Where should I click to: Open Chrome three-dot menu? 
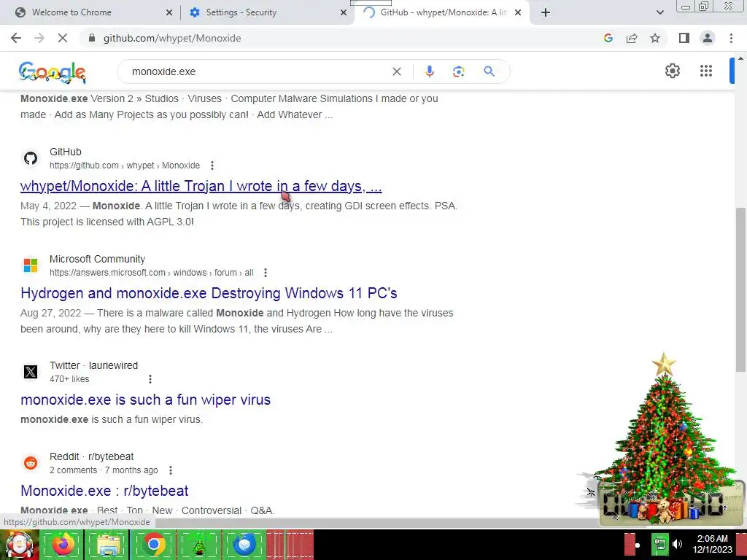tap(731, 38)
